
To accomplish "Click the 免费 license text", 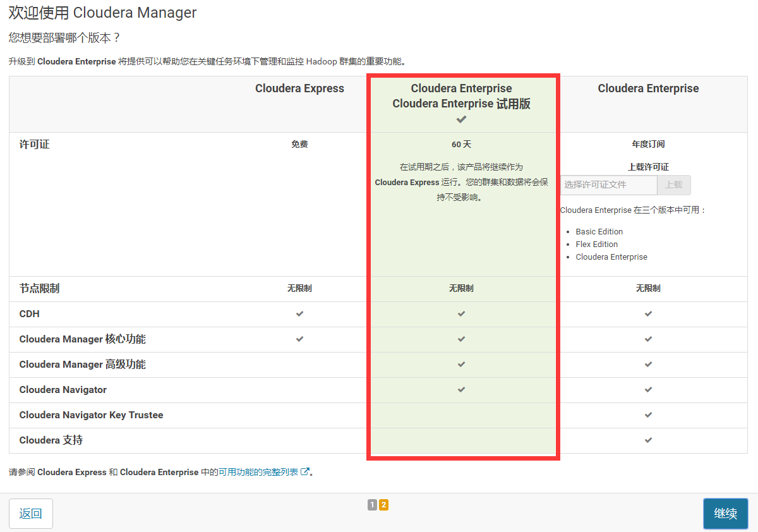I will tap(299, 145).
